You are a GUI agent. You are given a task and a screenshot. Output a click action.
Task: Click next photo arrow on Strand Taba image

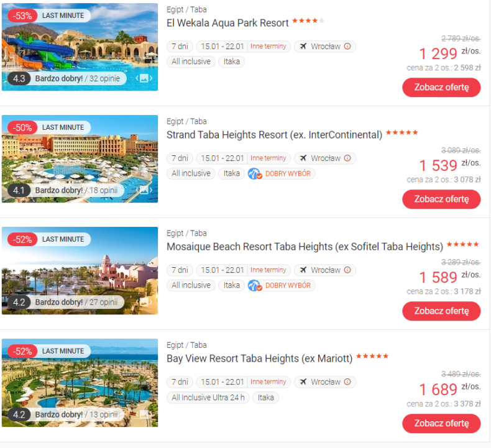pos(151,190)
